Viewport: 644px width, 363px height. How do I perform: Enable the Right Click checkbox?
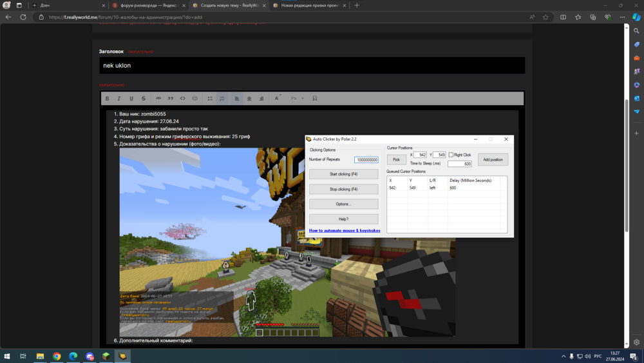pos(451,155)
